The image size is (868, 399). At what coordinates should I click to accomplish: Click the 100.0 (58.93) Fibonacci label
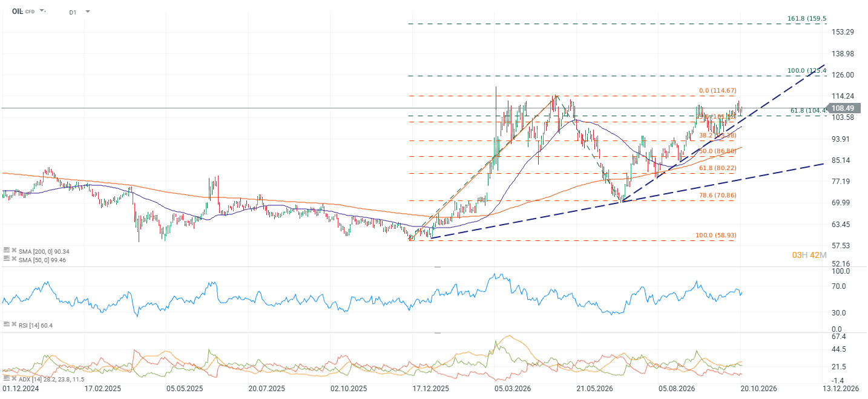716,235
